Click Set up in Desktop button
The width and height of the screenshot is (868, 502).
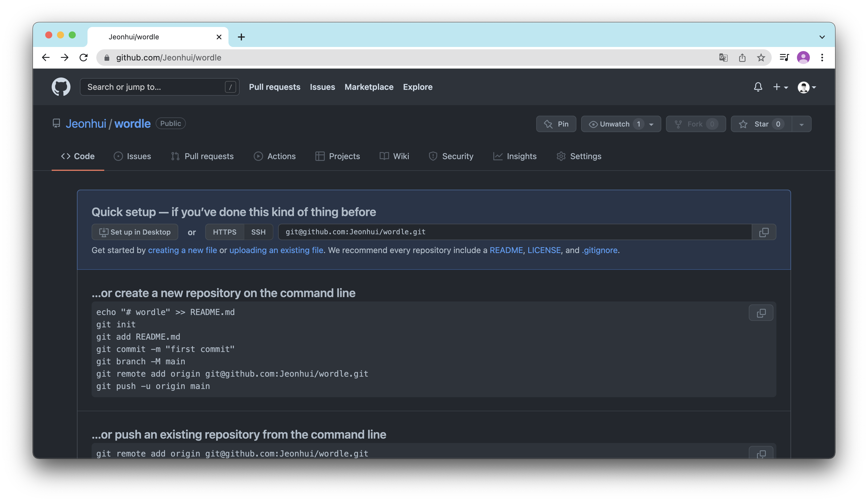coord(135,232)
